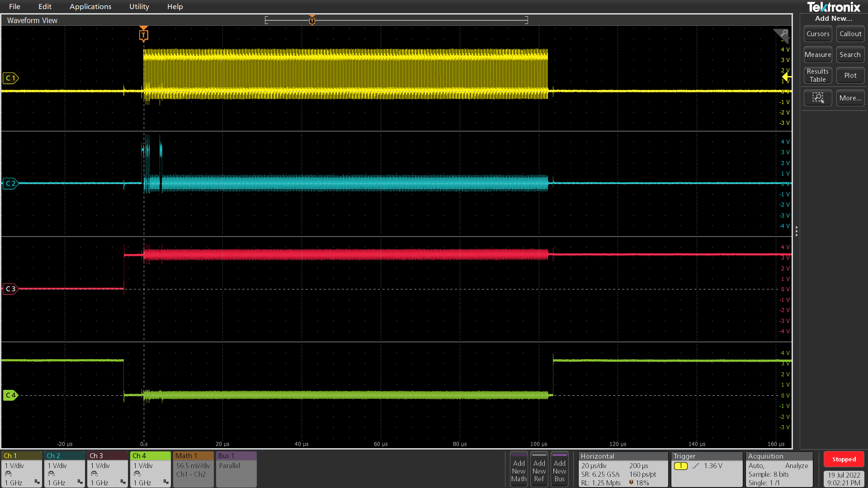Open the More... options
The image size is (868, 488).
(850, 98)
